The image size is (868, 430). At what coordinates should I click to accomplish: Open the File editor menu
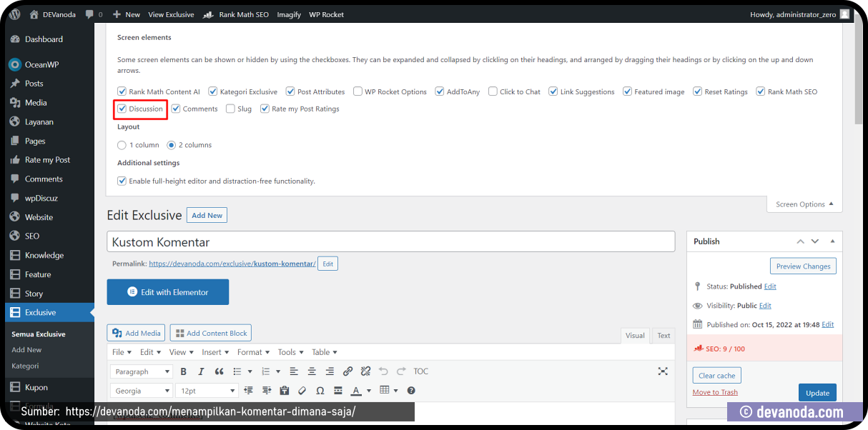(x=121, y=352)
